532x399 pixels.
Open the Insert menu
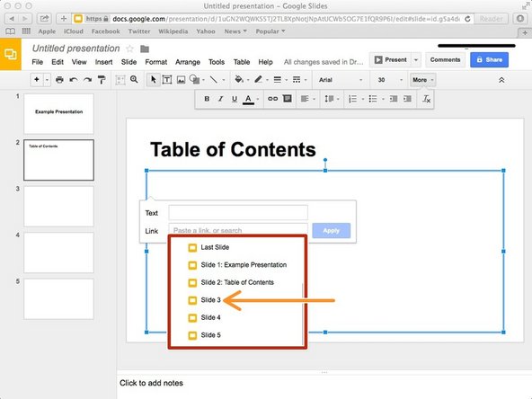pyautogui.click(x=103, y=62)
